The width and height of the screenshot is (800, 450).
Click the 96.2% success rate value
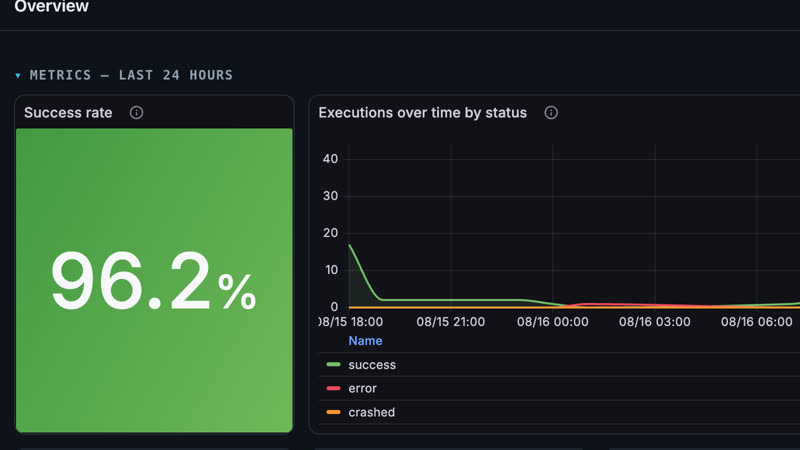pos(153,281)
